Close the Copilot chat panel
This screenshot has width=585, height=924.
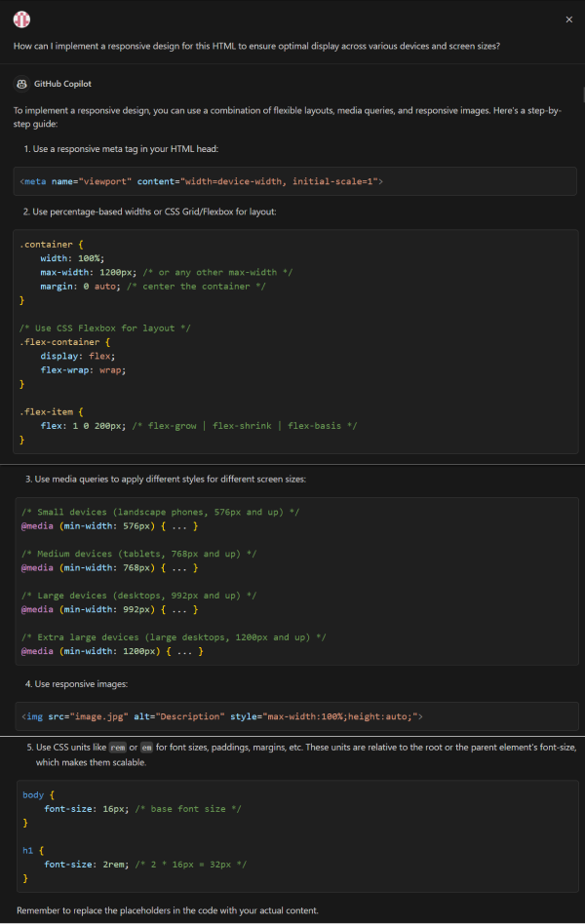pyautogui.click(x=569, y=19)
